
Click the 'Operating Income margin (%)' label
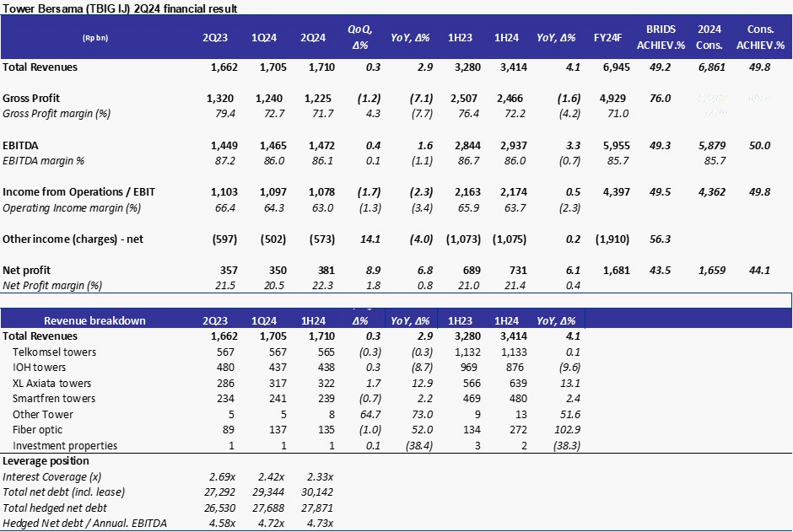(x=72, y=207)
